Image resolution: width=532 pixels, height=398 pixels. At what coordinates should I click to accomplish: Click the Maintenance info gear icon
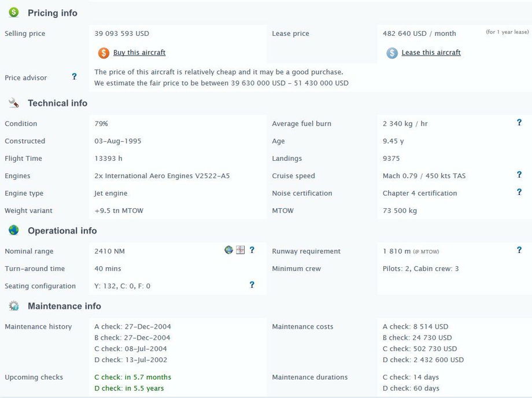[x=14, y=306]
